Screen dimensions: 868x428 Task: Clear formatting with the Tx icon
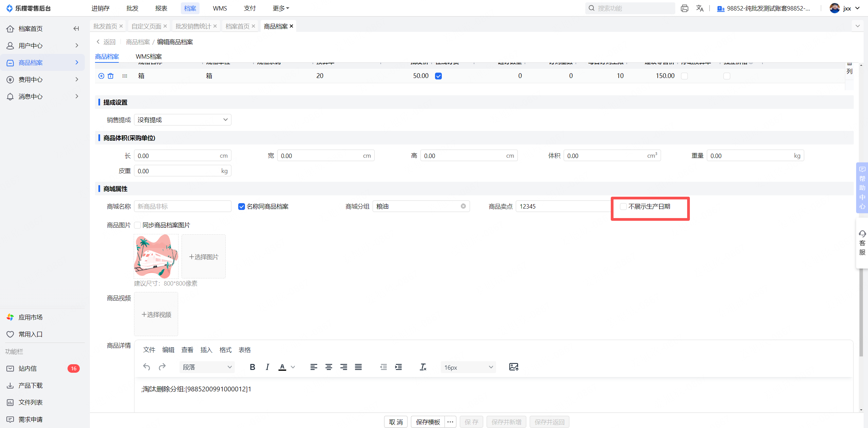[423, 367]
